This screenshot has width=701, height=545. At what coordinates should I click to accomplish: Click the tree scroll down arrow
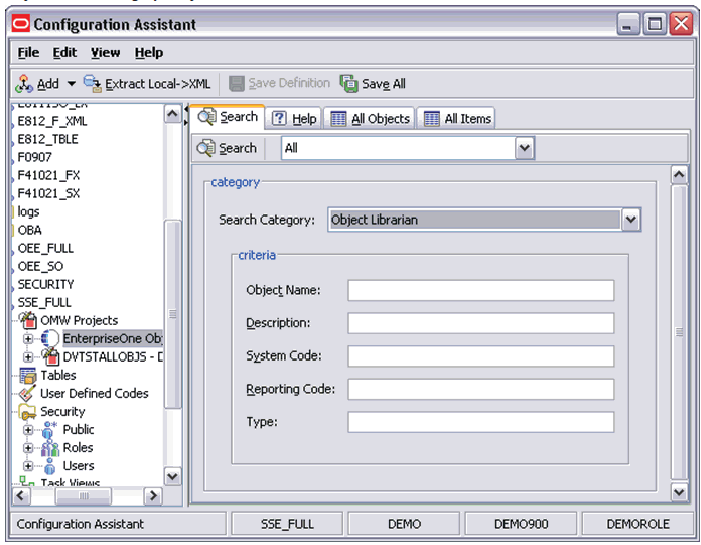(x=173, y=476)
